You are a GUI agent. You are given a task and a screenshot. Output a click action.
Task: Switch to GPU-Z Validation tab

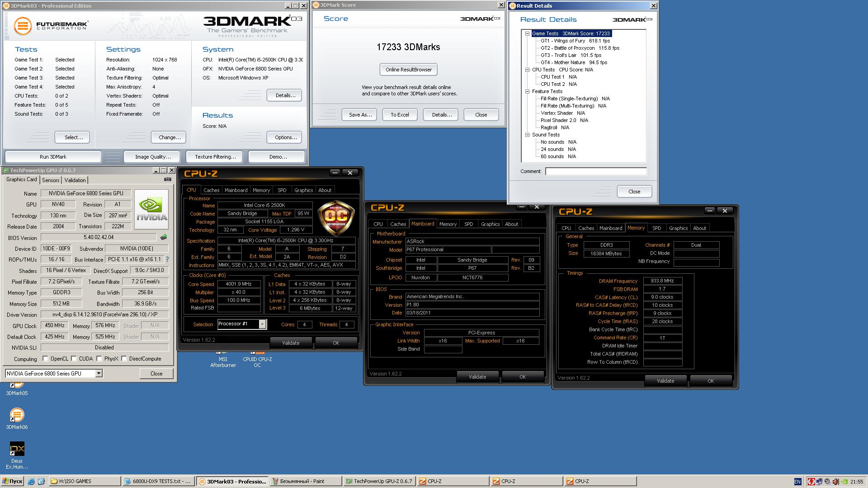(75, 180)
